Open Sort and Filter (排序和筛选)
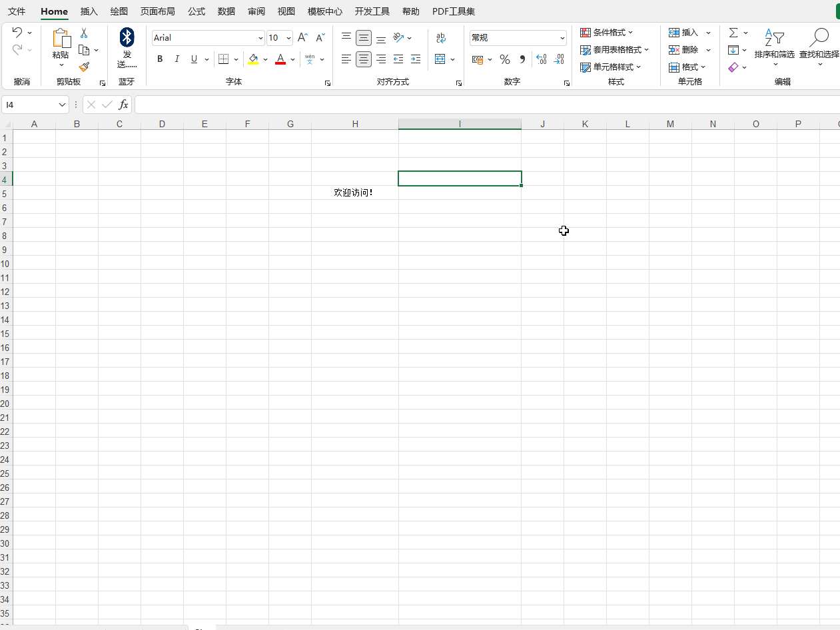This screenshot has width=840, height=630. pos(775,47)
